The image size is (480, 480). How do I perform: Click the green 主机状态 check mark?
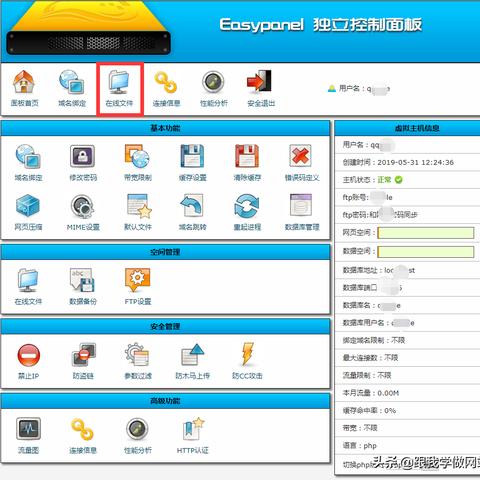(x=398, y=180)
